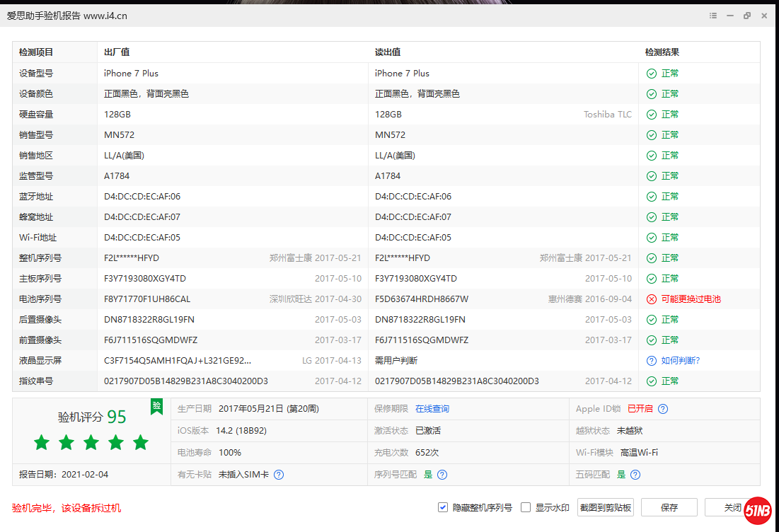
Task: Click the 如何判断? link in 液晶显示屏 row
Action: pyautogui.click(x=680, y=361)
